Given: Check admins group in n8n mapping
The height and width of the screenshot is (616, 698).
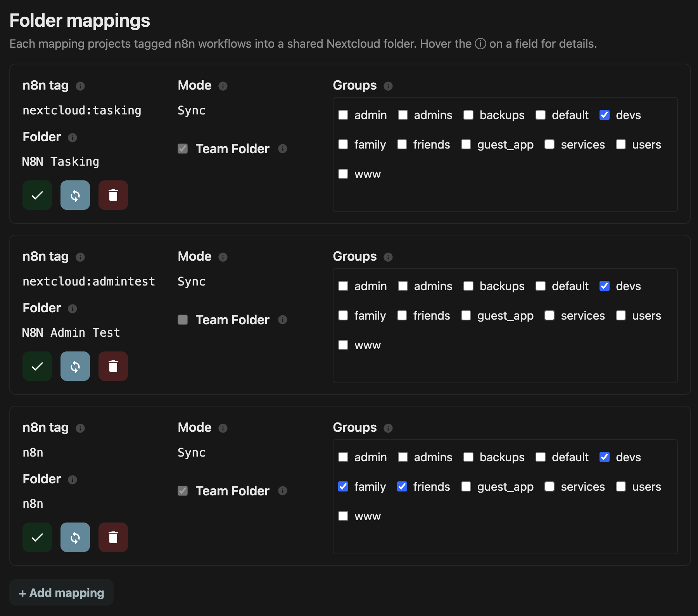Looking at the screenshot, I should tap(403, 457).
